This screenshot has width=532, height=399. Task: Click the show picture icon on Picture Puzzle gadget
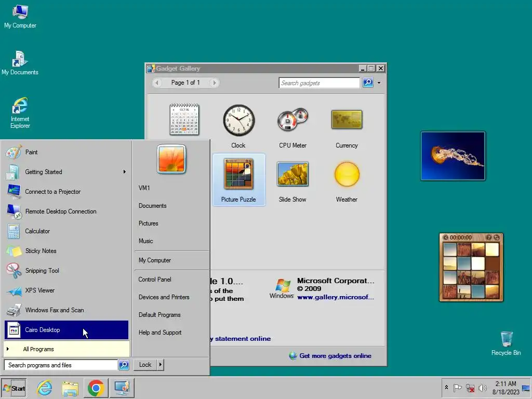(x=488, y=237)
